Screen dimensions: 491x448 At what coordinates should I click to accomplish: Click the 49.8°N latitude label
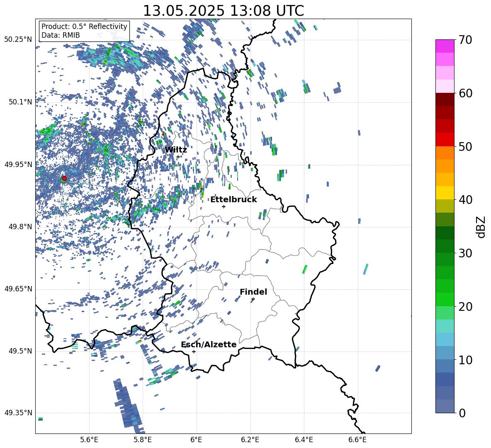pyautogui.click(x=20, y=227)
